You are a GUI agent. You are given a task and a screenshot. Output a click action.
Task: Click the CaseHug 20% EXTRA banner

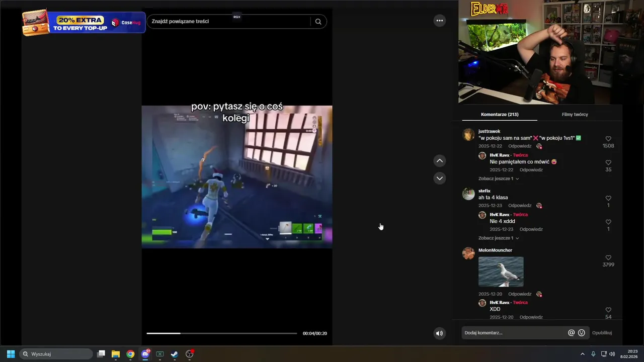click(x=84, y=23)
